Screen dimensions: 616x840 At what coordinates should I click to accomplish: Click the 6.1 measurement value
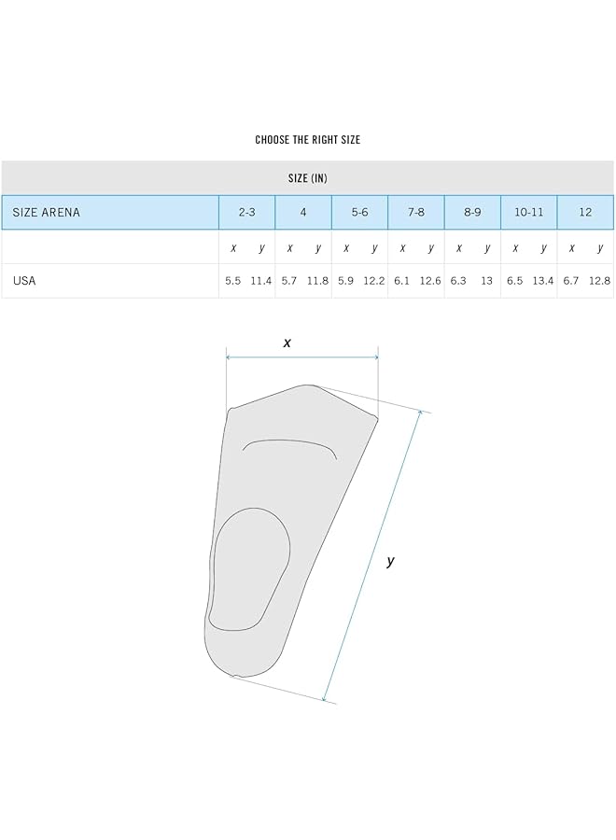click(x=402, y=280)
